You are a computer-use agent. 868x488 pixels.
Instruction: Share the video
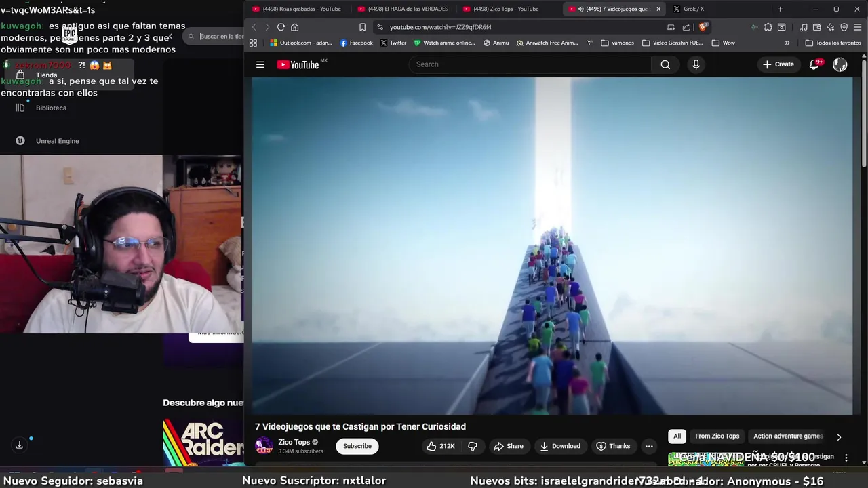[x=509, y=446]
